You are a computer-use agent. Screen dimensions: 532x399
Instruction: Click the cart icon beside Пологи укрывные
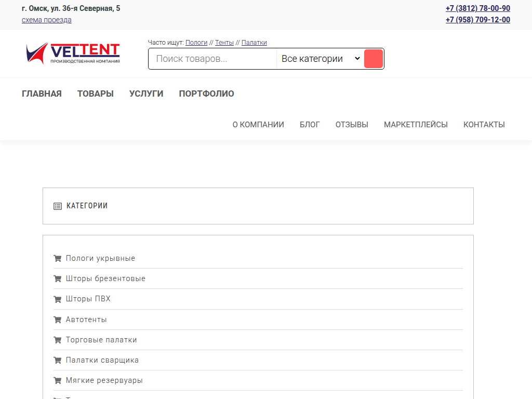pyautogui.click(x=57, y=258)
